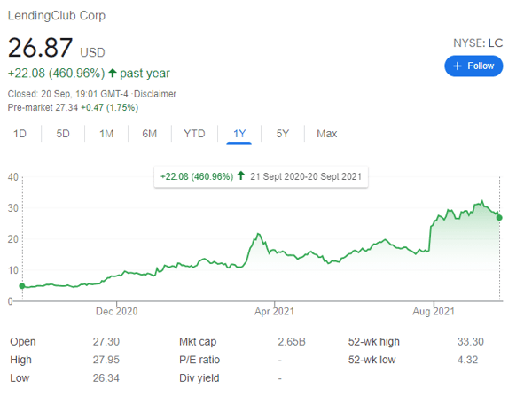
Task: Click the chart tooltip date range text
Action: (x=306, y=176)
